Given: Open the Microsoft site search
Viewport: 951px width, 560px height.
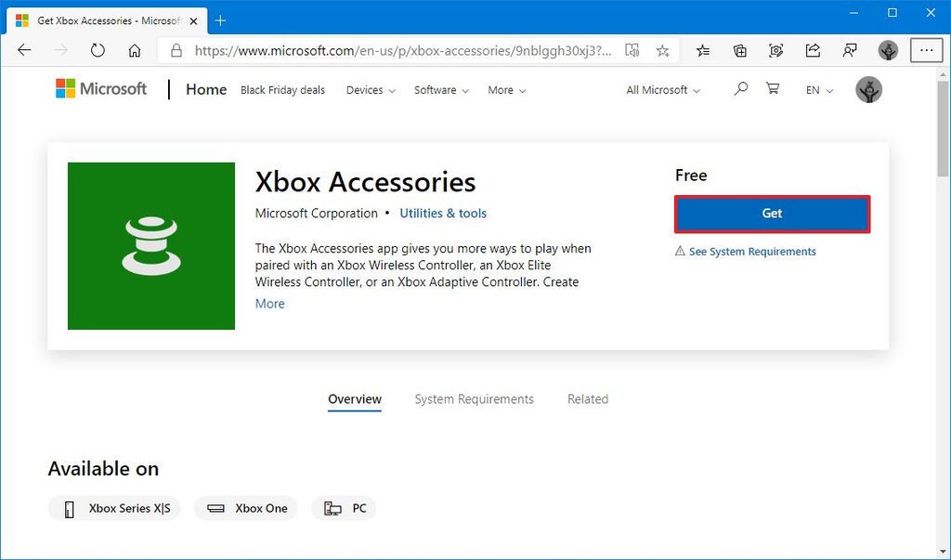Looking at the screenshot, I should pyautogui.click(x=741, y=89).
